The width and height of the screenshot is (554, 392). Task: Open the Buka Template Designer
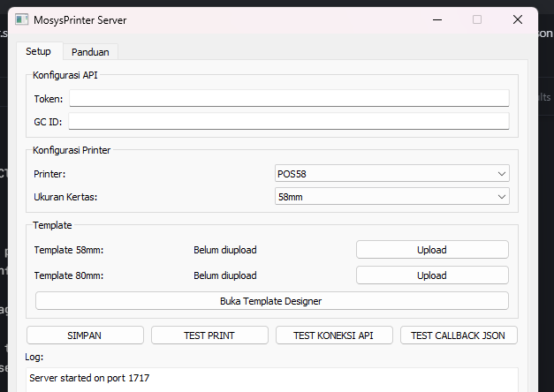(271, 301)
